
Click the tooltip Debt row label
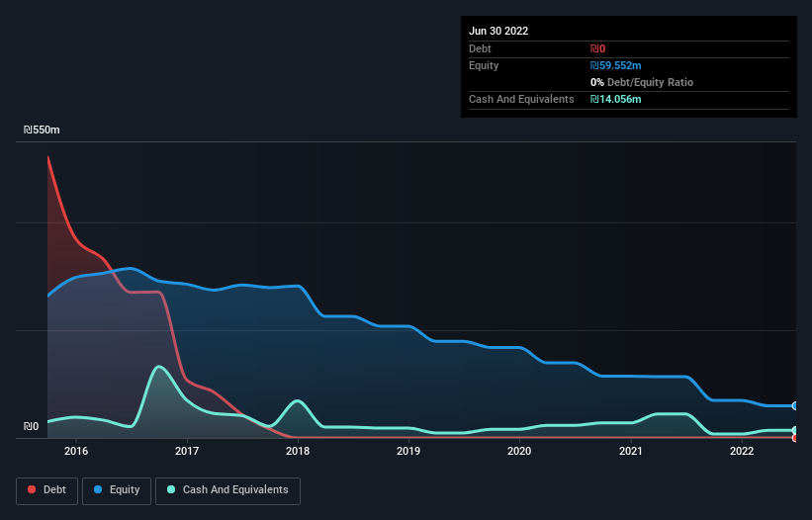tap(480, 48)
